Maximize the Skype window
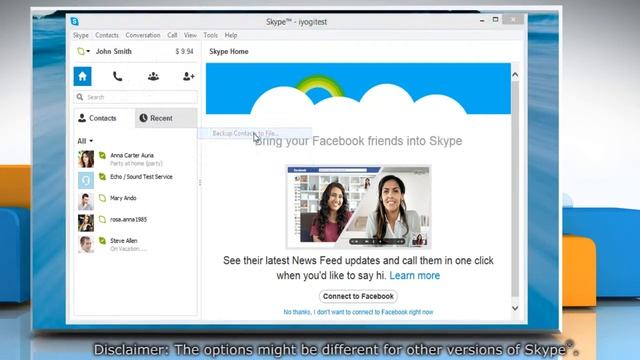The image size is (640, 360). click(x=496, y=19)
